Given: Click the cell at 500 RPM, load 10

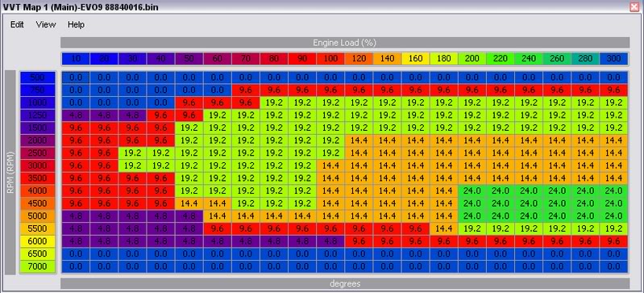Looking at the screenshot, I should pos(76,77).
